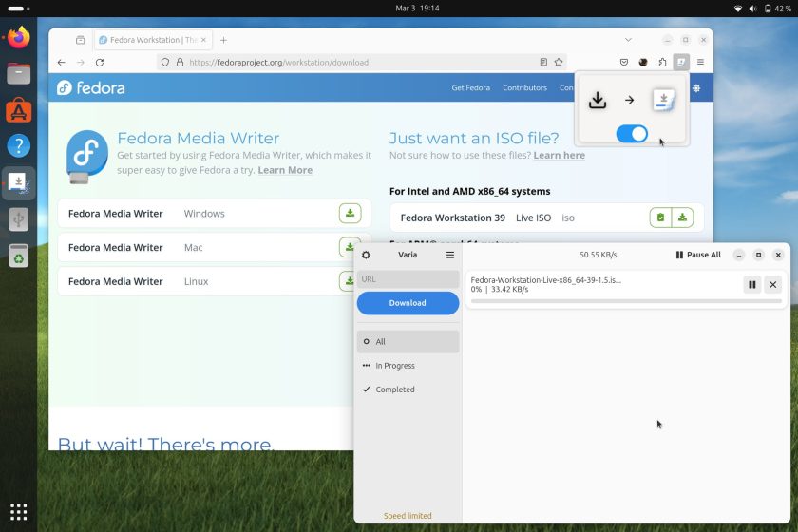Cancel the Fedora-Workstation ISO download
This screenshot has height=532, width=798.
coord(772,285)
